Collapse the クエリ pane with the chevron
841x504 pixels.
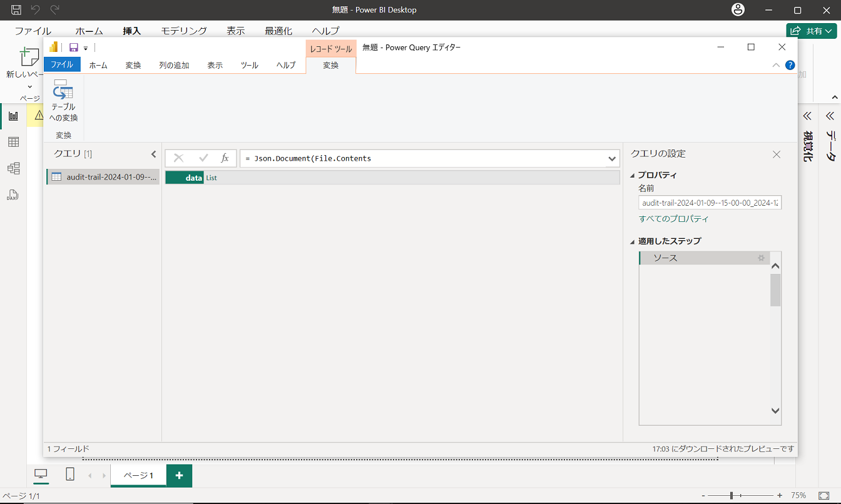(x=154, y=154)
